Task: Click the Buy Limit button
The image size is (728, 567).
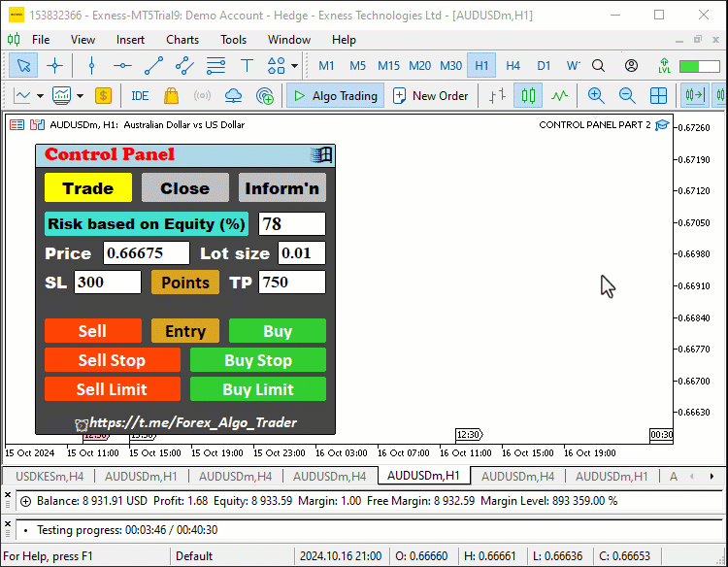Action: 258,389
